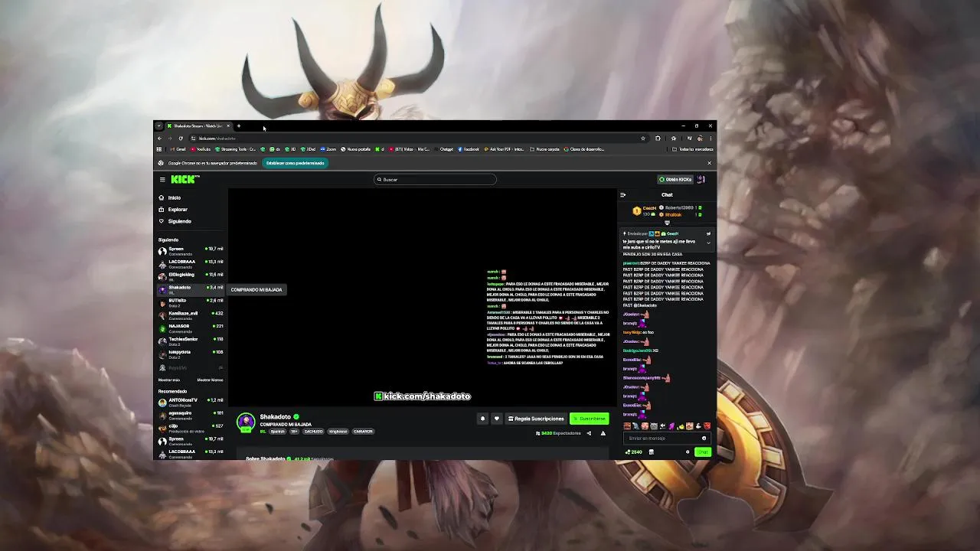View the 2540 KICKs balance
Viewport: 980px width, 551px height.
pos(634,452)
